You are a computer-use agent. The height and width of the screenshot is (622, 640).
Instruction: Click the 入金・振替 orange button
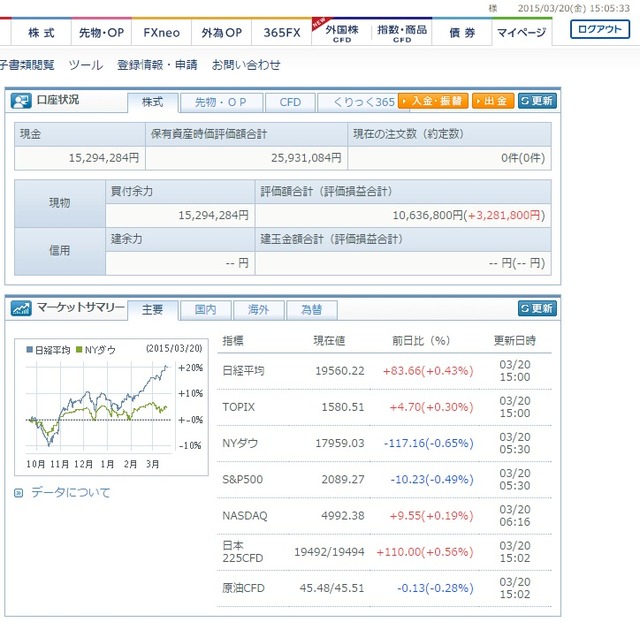click(433, 101)
